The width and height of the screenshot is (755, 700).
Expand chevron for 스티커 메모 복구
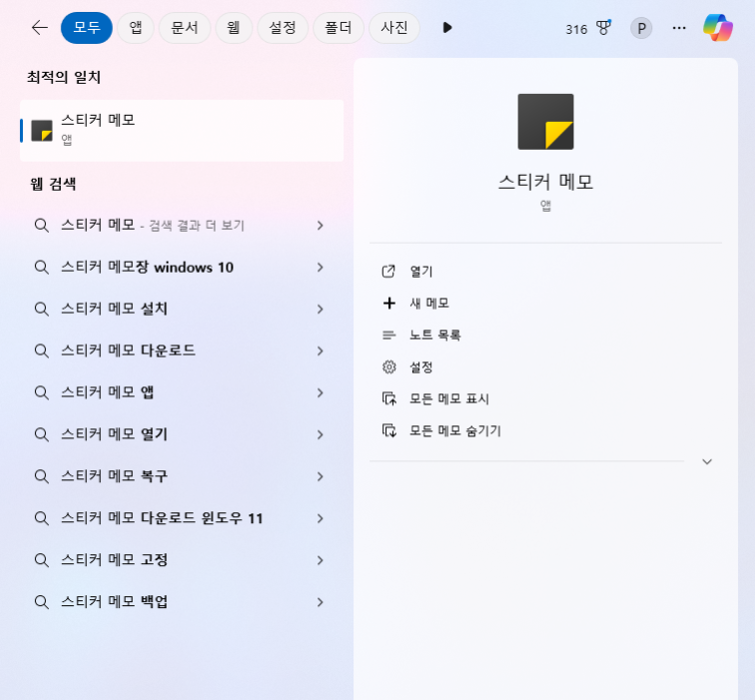[321, 476]
